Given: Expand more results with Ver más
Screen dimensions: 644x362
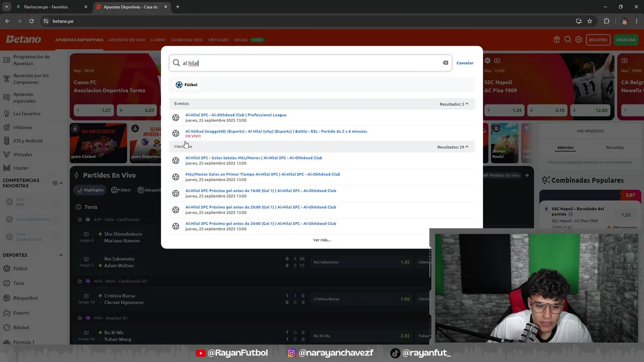Looking at the screenshot, I should click(322, 240).
